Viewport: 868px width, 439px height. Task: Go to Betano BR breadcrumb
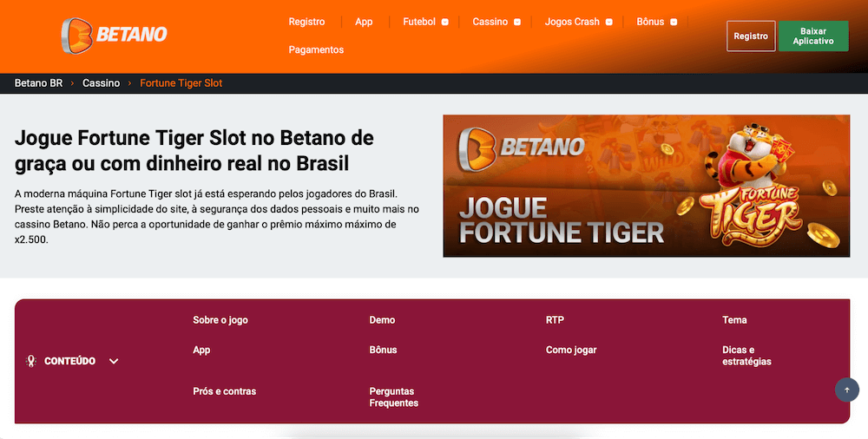coord(39,83)
